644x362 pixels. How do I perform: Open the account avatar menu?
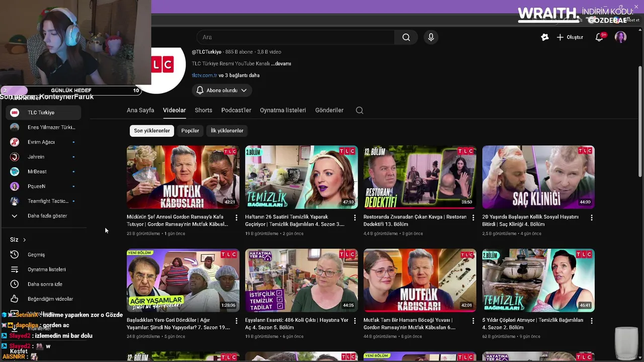pos(620,37)
